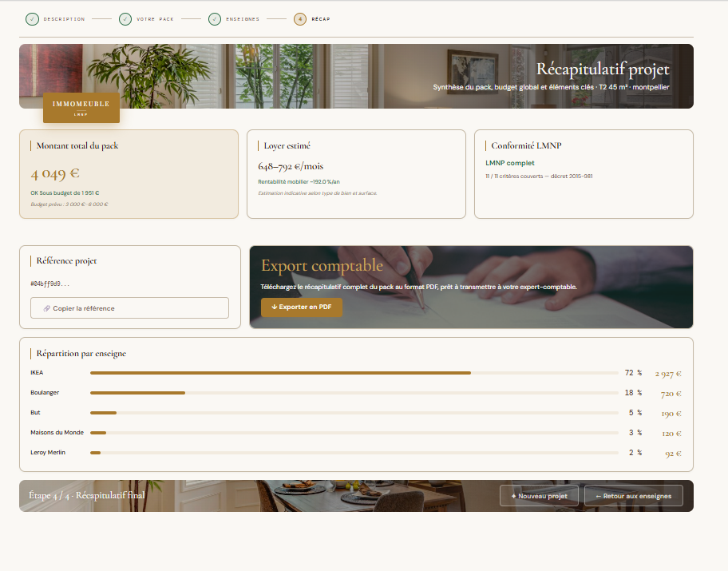Click the Enseignes step checkmark circle

215,19
